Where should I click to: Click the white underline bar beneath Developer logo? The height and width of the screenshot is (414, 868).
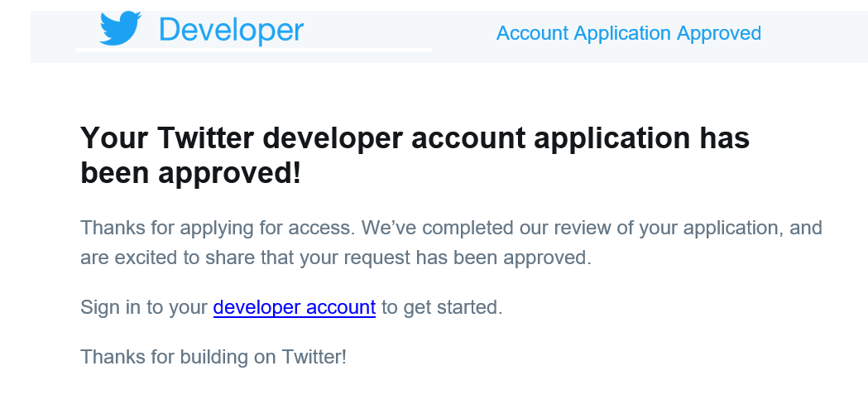pos(253,50)
